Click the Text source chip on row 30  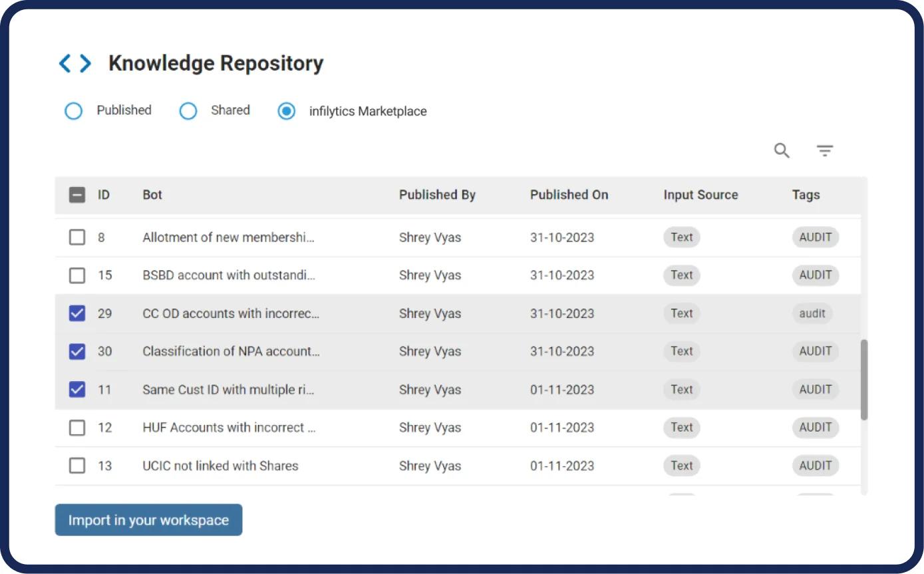pos(682,351)
